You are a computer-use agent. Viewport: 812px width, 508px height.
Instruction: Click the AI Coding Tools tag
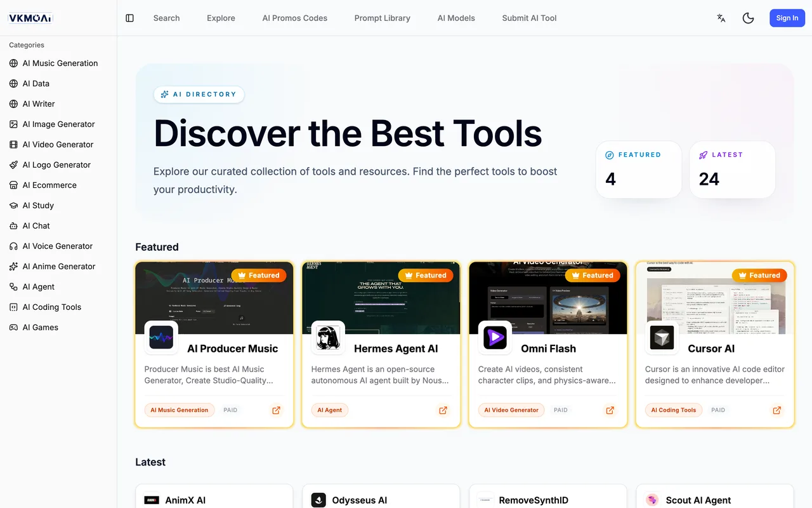[x=674, y=410]
